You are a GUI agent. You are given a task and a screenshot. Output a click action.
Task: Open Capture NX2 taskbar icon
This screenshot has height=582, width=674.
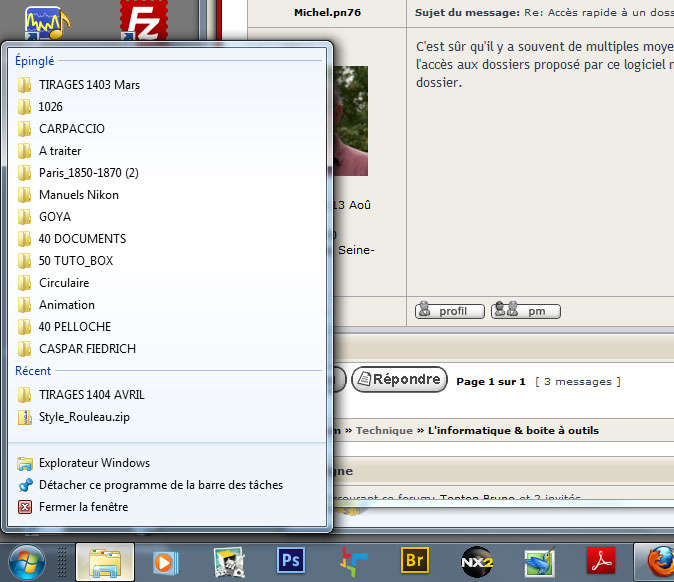coord(477,561)
